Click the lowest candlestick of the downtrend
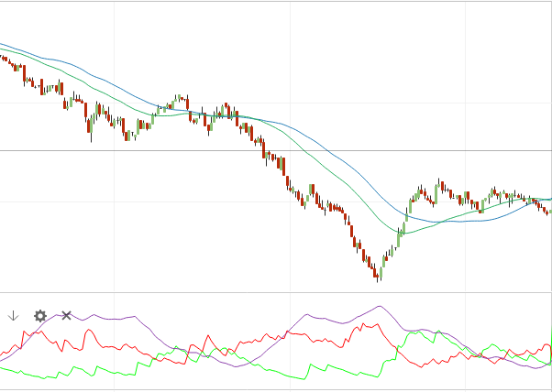Viewport: 552px width, 392px height. (377, 273)
